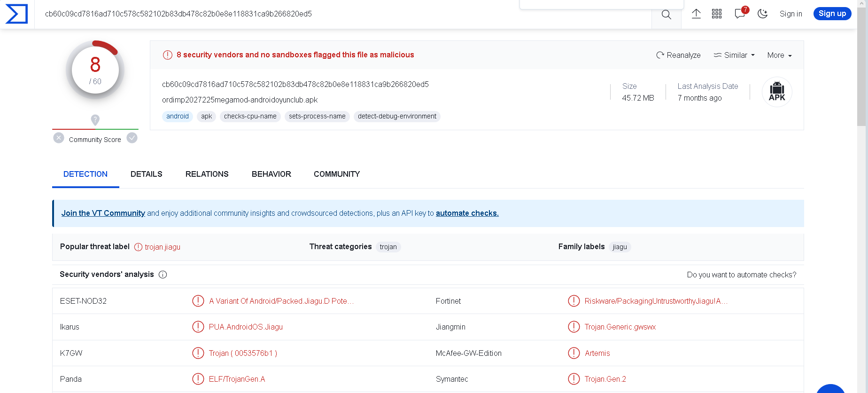This screenshot has width=868, height=393.
Task: Click the checks-cpu-name tag
Action: [250, 116]
